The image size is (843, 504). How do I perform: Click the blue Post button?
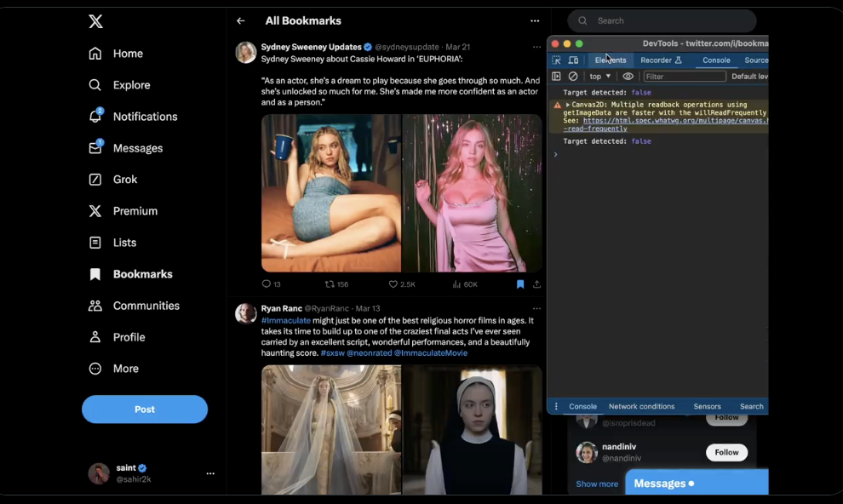point(145,409)
